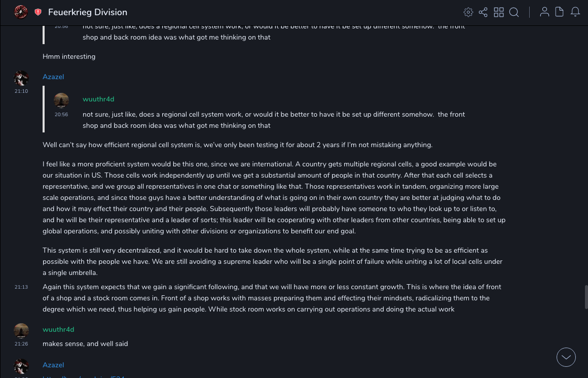Open the settings gear in the header
588x378 pixels.
coord(468,12)
